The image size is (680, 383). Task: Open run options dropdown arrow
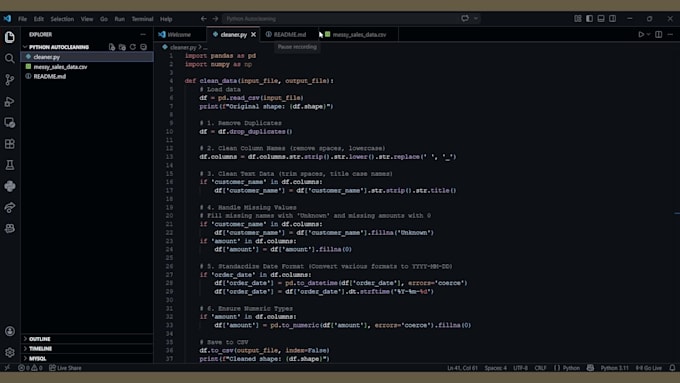coord(649,34)
